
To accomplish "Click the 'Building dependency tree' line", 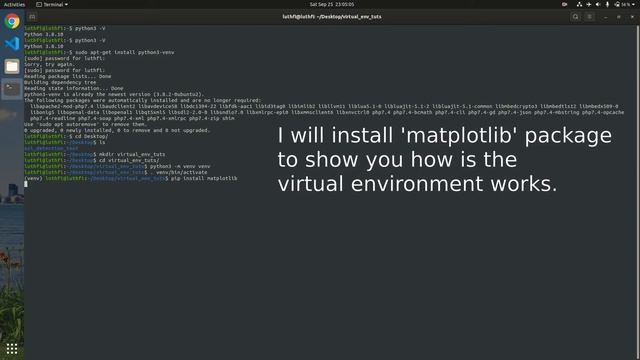I will [60, 82].
